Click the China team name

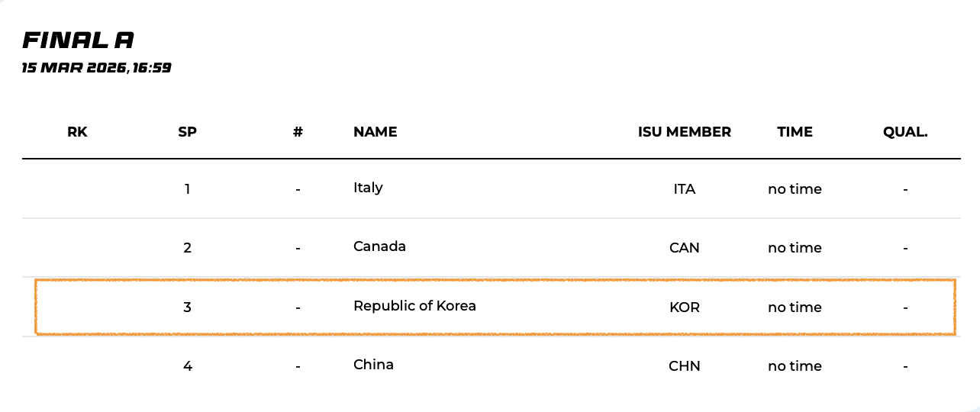tap(373, 365)
